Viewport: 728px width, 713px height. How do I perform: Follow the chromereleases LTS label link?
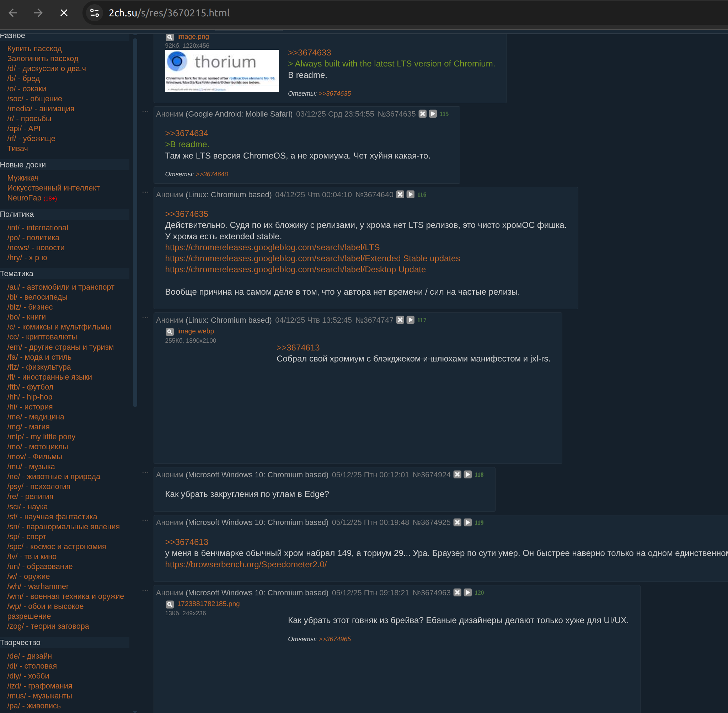tap(272, 247)
